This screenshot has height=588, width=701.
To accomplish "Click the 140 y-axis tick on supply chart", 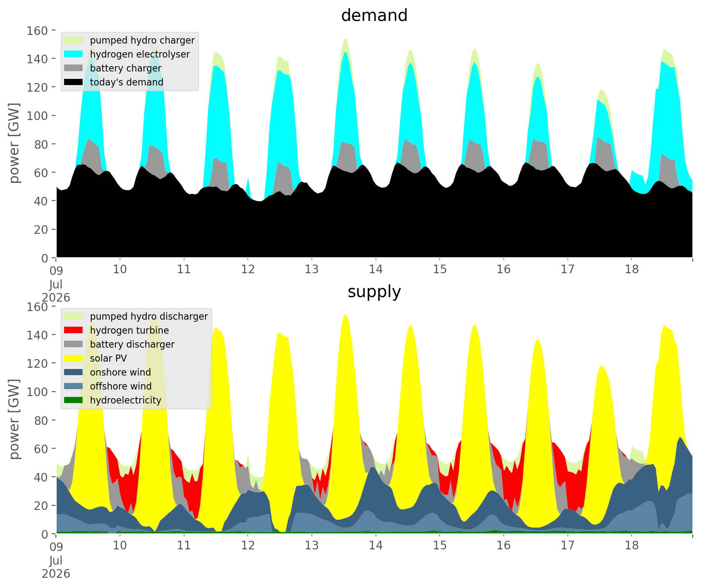I will [37, 335].
